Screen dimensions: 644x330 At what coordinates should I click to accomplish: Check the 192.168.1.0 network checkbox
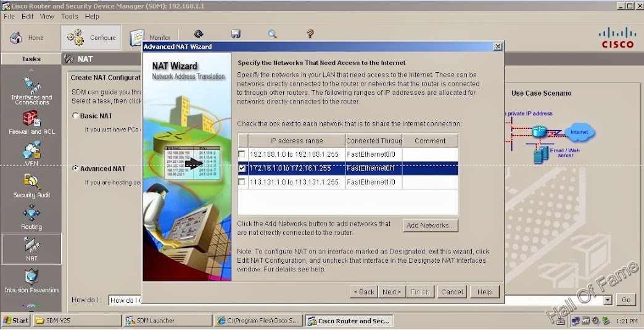point(242,154)
